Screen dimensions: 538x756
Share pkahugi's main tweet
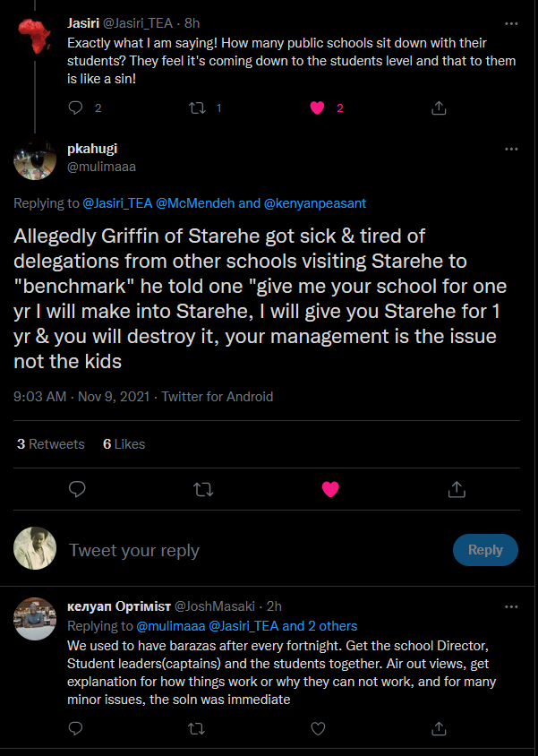click(457, 489)
